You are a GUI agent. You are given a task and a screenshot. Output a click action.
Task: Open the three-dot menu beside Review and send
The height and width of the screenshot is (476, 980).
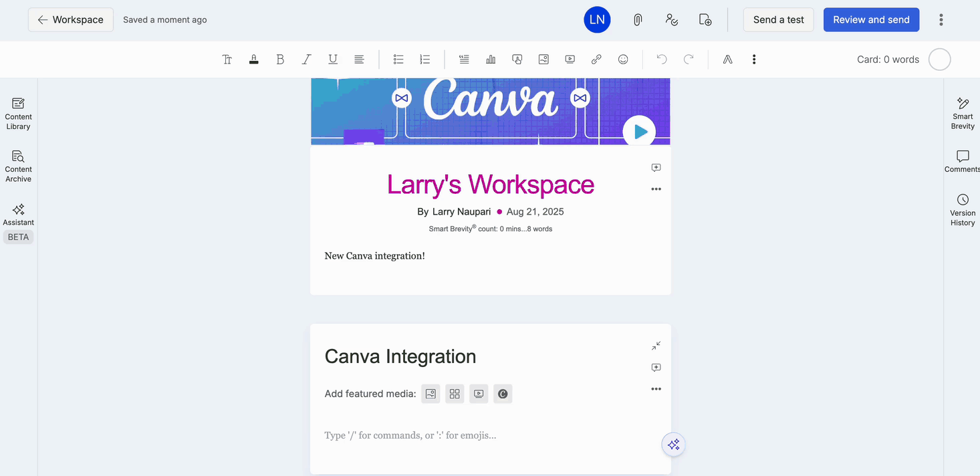[941, 20]
